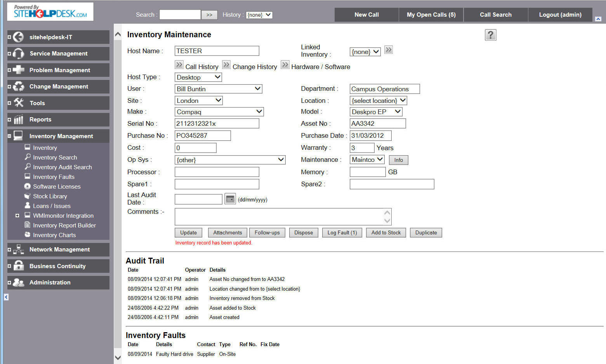Click the Add to Stock button

(x=386, y=233)
